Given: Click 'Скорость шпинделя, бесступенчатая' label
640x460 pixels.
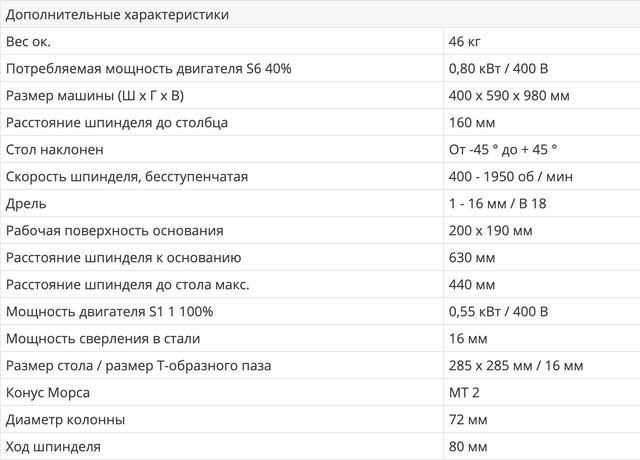Looking at the screenshot, I should 127,177.
